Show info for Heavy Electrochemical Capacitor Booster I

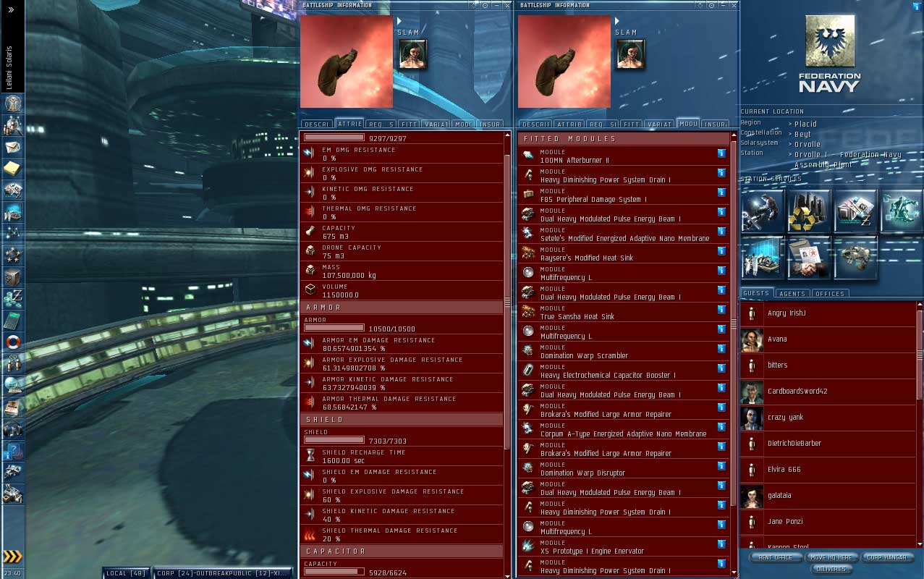721,368
